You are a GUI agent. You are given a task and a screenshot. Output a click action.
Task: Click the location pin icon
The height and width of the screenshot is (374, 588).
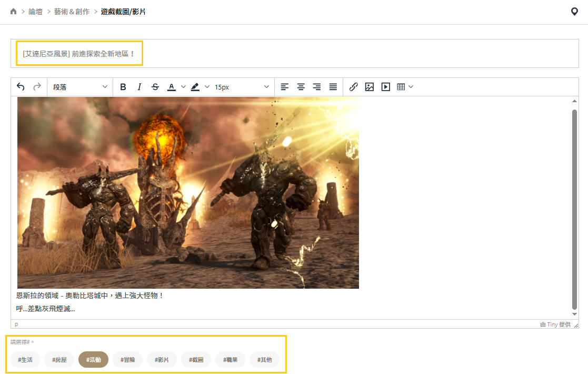(574, 12)
